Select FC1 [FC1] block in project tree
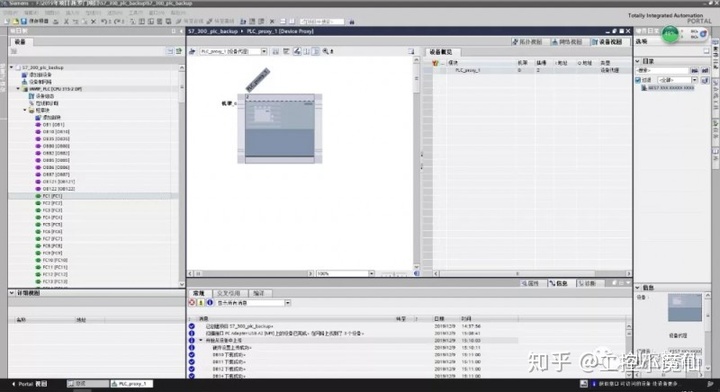 click(x=52, y=196)
